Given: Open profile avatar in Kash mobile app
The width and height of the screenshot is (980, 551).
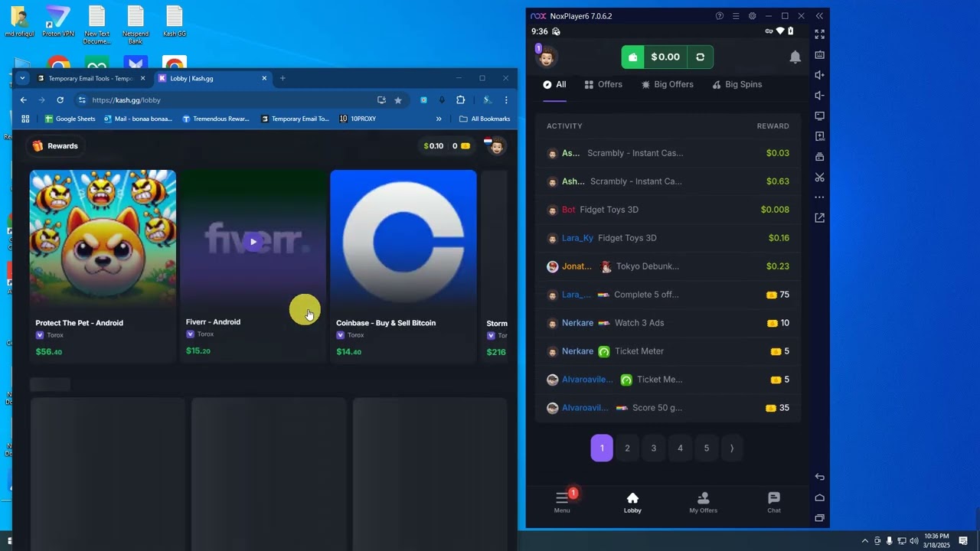Looking at the screenshot, I should [546, 57].
